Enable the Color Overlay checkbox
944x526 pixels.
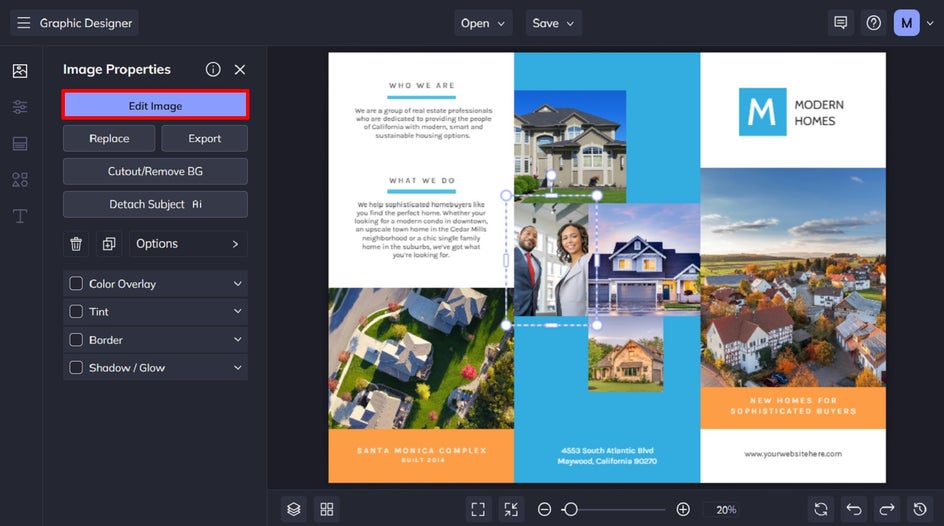(x=76, y=283)
